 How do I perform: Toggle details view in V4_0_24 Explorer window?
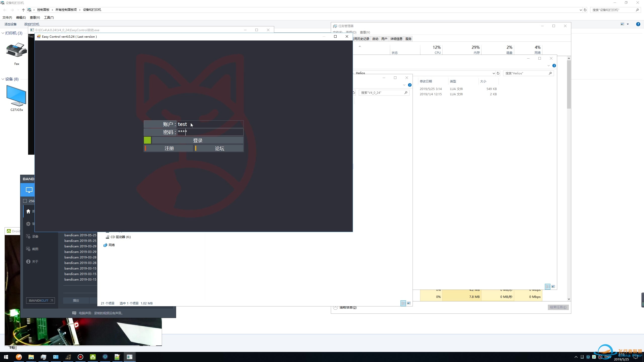(403, 303)
